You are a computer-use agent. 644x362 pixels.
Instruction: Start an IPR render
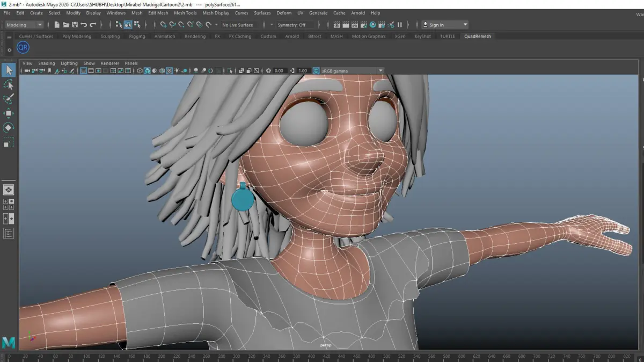354,25
